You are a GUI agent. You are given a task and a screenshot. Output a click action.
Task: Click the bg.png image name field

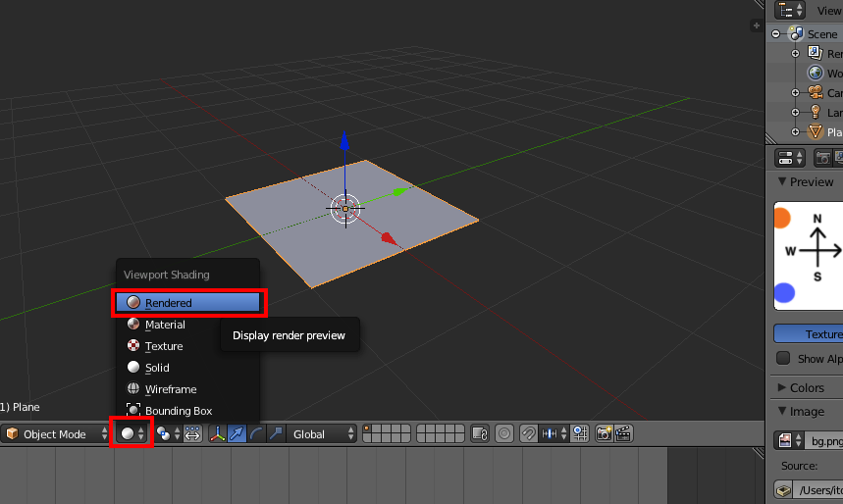pos(824,440)
